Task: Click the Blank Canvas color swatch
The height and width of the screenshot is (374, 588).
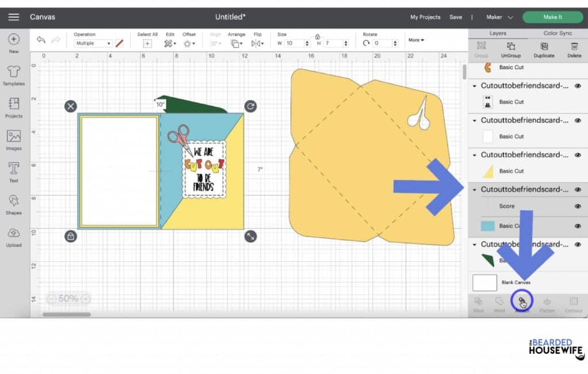Action: click(485, 283)
